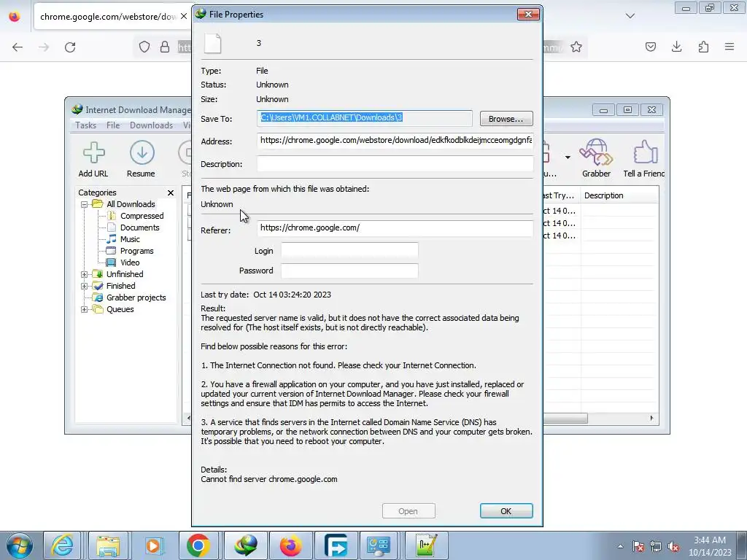The height and width of the screenshot is (560, 747).
Task: Click Add URL icon in IDM toolbar
Action: [x=93, y=159]
